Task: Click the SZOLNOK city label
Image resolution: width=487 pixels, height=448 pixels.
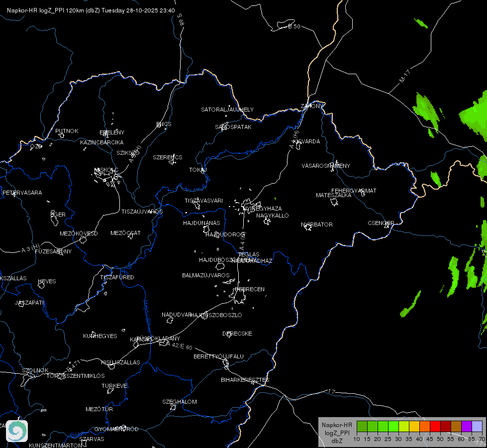Action: click(x=35, y=370)
